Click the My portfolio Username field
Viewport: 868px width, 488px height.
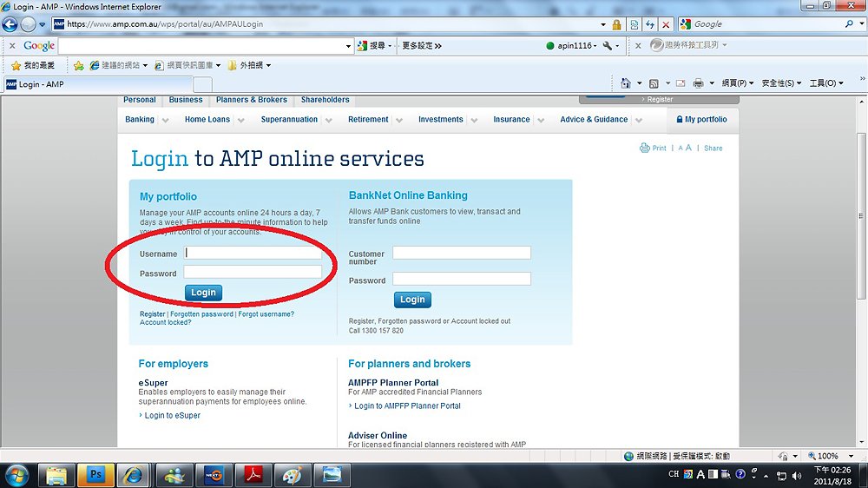253,254
